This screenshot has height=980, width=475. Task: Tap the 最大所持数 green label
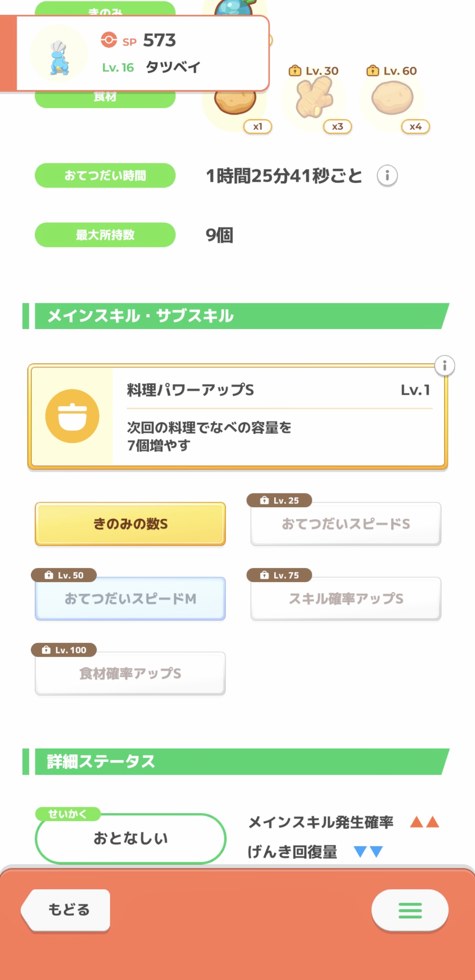(105, 235)
